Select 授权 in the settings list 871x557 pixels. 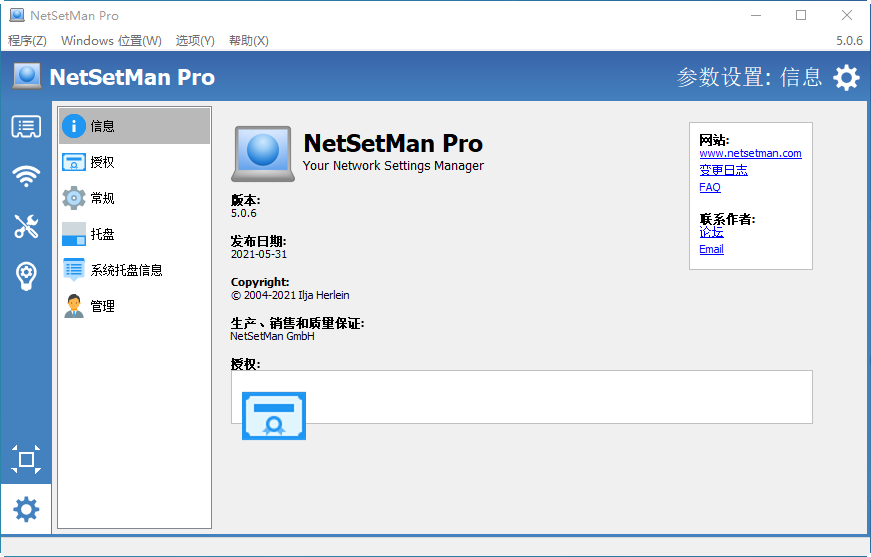tap(134, 162)
